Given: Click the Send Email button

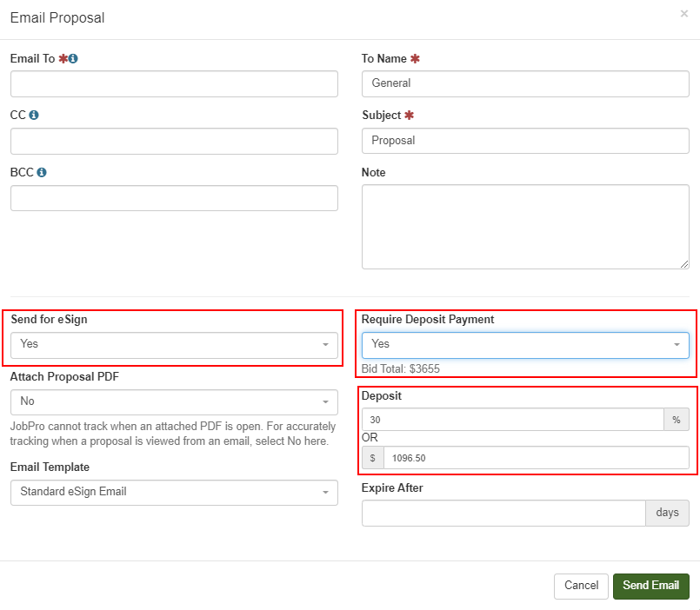Looking at the screenshot, I should [651, 586].
